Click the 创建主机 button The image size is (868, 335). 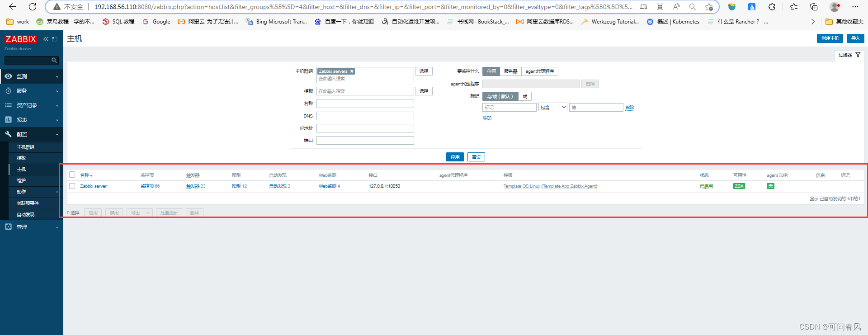click(x=830, y=38)
